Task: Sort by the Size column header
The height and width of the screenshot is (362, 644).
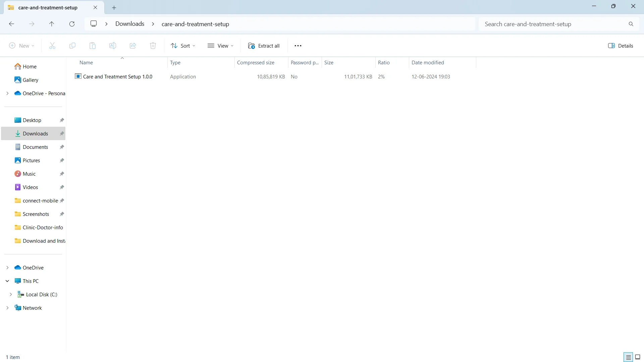Action: [x=329, y=63]
